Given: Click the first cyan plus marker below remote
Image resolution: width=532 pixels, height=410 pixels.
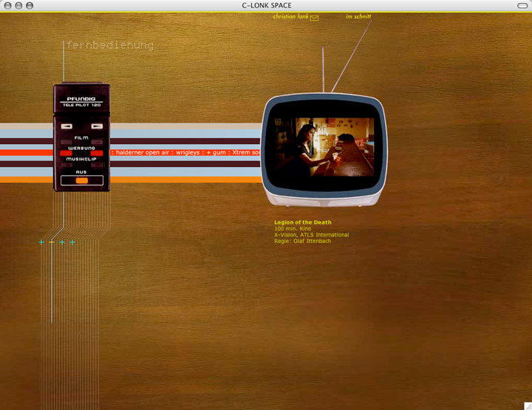Looking at the screenshot, I should (41, 242).
